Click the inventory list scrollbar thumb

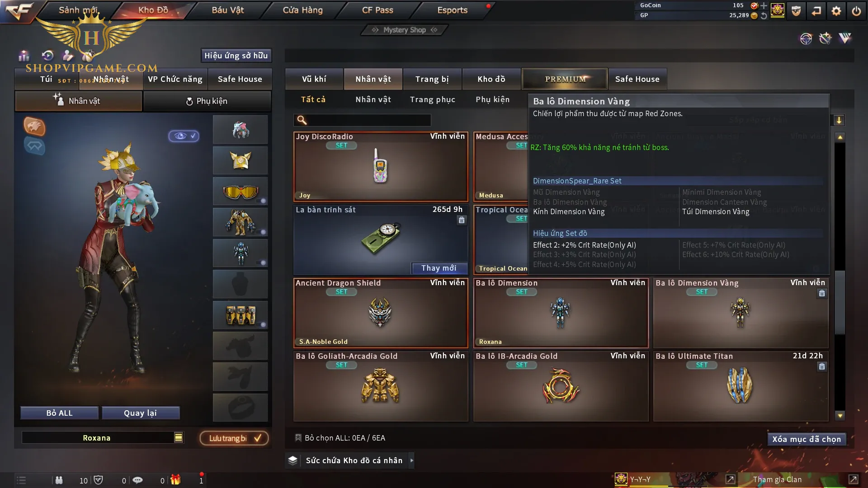[x=840, y=303]
